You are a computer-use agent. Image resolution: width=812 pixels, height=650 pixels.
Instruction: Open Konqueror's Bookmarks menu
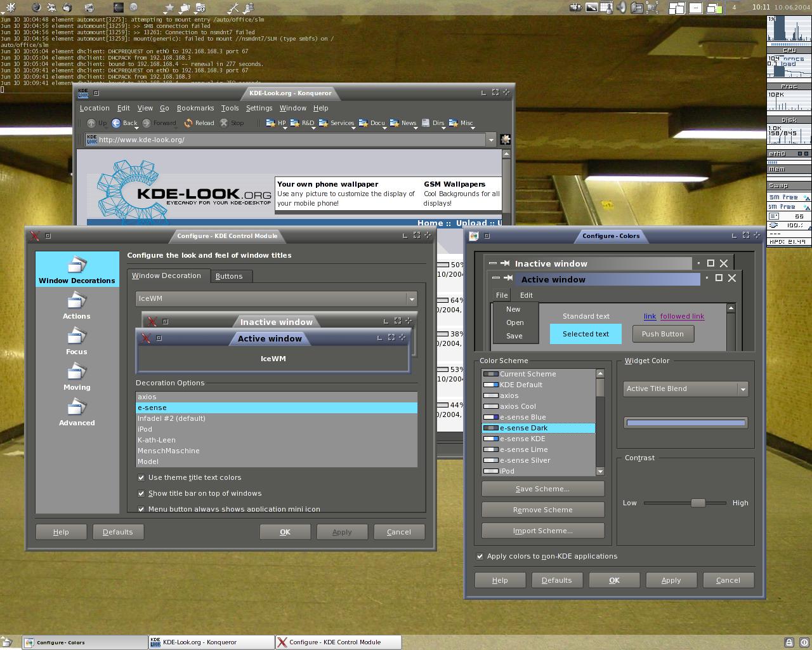point(195,108)
